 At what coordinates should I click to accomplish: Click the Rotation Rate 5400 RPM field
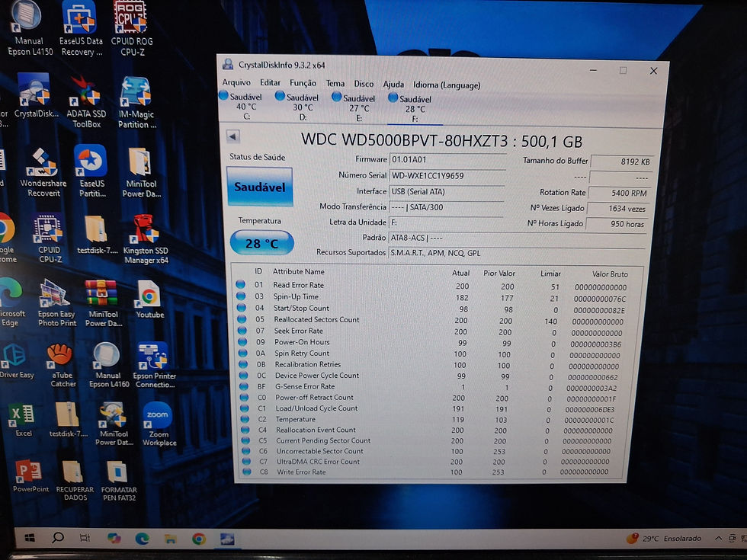(x=619, y=193)
